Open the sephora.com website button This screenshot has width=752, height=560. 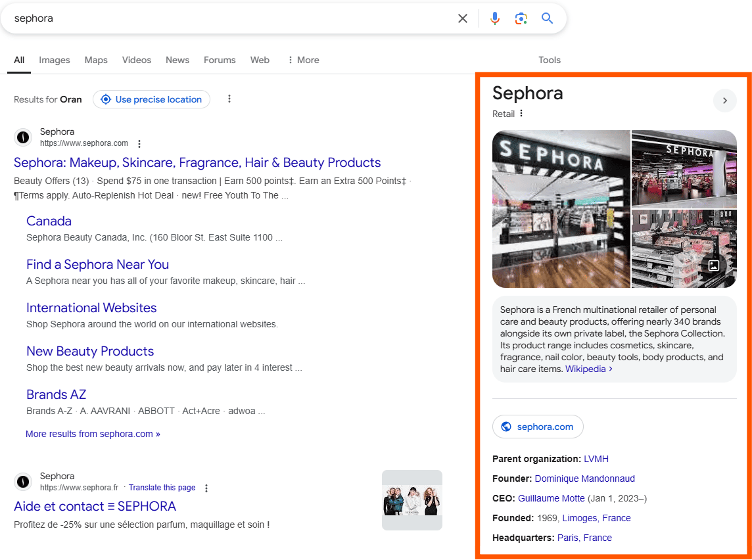(x=538, y=427)
